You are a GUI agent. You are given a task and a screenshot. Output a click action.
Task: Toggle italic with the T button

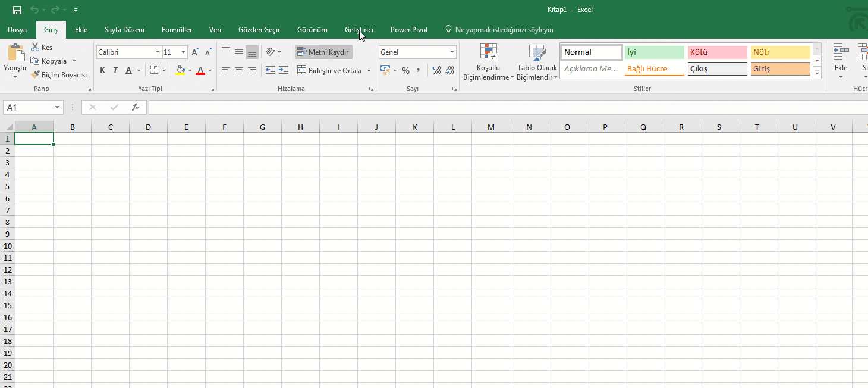[115, 70]
